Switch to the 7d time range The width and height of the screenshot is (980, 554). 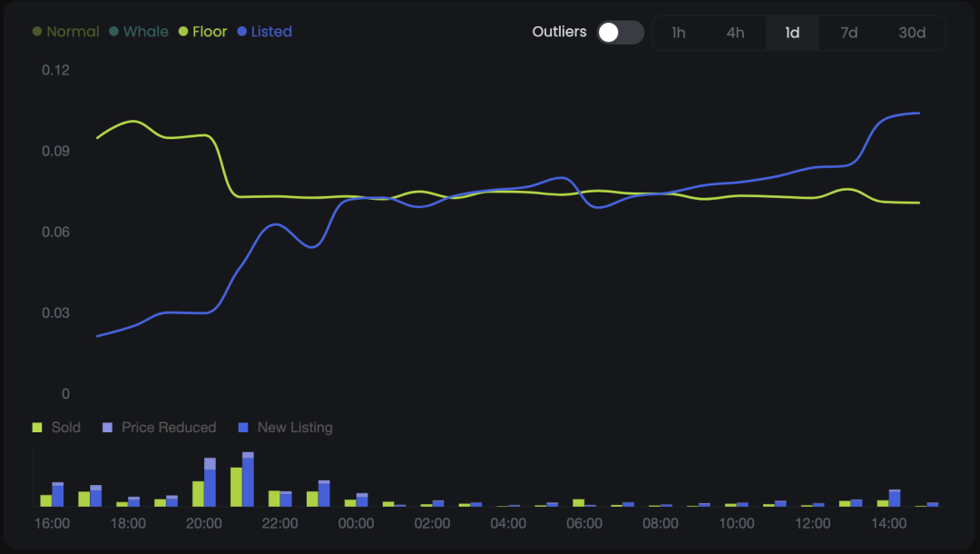click(848, 33)
